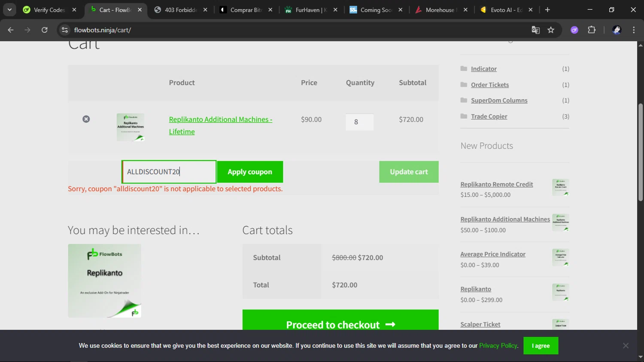Open the SuperDom Columns category

click(499, 100)
